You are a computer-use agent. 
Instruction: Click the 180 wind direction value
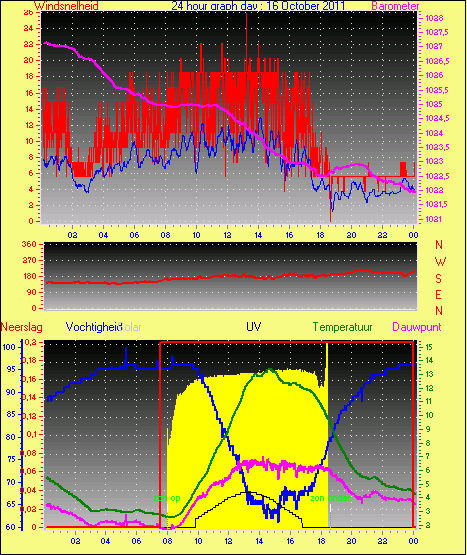[29, 276]
